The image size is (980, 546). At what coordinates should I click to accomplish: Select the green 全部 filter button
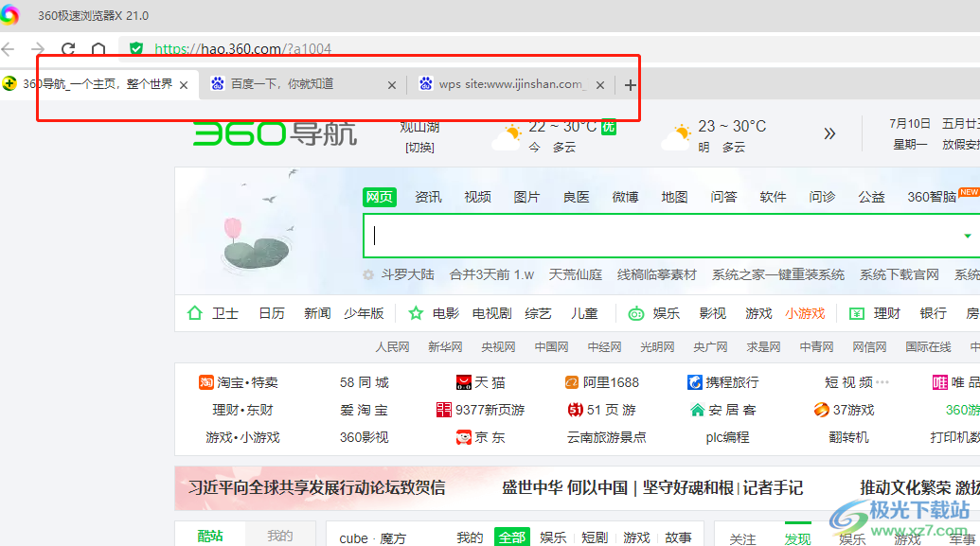point(512,537)
